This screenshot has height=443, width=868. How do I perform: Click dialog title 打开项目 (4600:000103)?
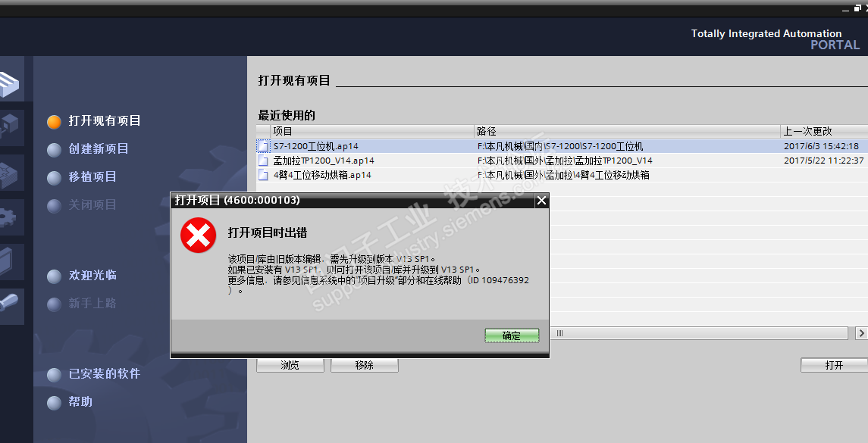tap(237, 200)
